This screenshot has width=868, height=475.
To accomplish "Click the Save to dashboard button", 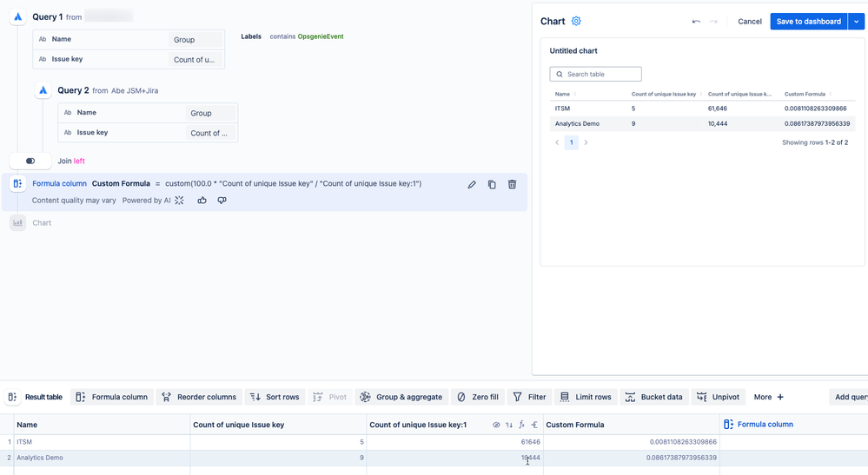I will pyautogui.click(x=808, y=22).
